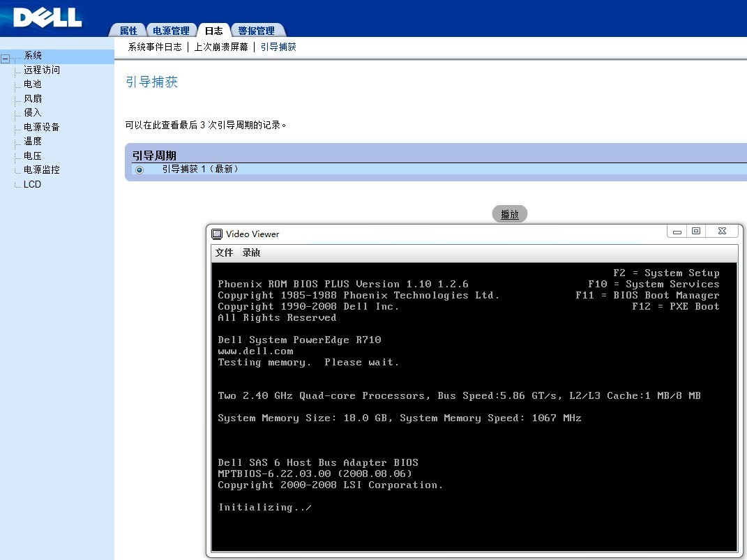Click the 'www.dell.com' text in the viewer
Image resolution: width=747 pixels, height=560 pixels.
coord(255,351)
